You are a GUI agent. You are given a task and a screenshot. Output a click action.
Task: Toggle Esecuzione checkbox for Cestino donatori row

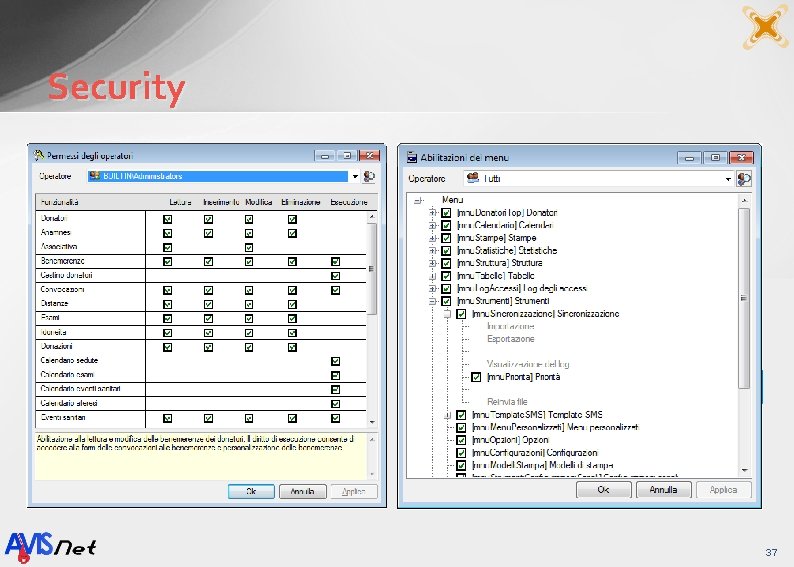[335, 276]
